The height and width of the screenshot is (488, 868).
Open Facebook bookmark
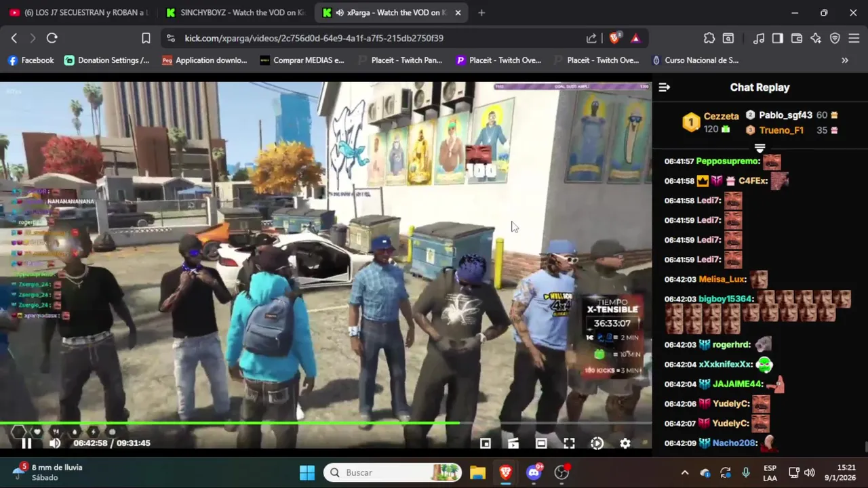click(31, 60)
